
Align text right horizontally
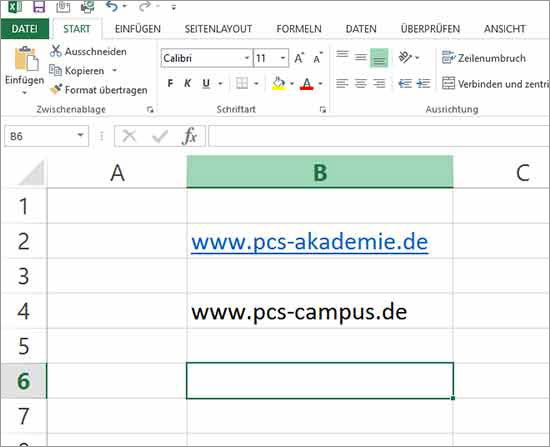tap(379, 84)
